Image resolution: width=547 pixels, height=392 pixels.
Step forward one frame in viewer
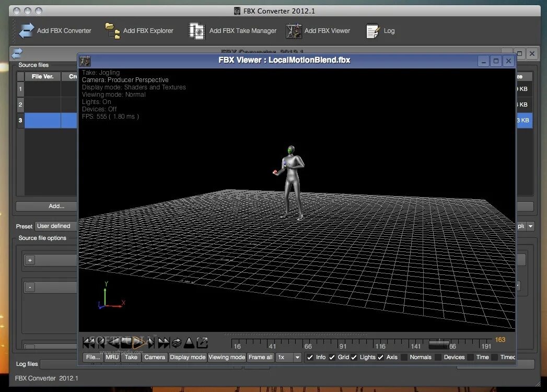(x=150, y=343)
